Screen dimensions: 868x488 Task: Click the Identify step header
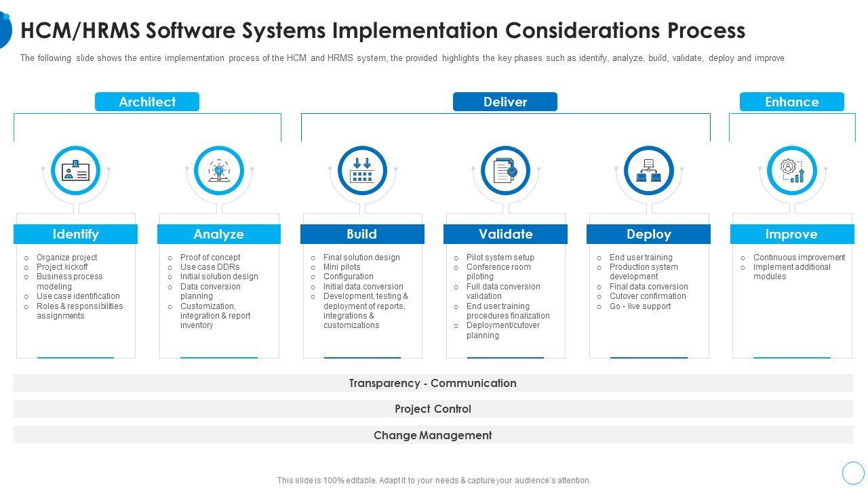pyautogui.click(x=75, y=235)
